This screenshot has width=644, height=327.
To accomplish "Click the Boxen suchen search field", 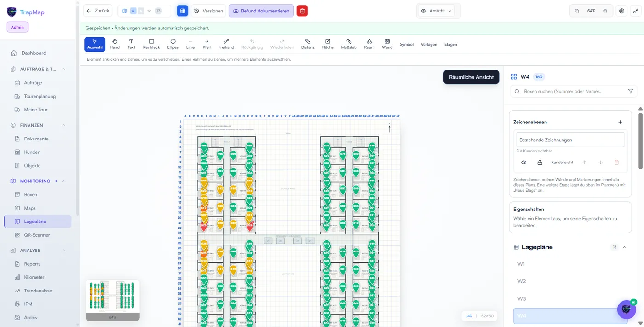I will pos(574,92).
